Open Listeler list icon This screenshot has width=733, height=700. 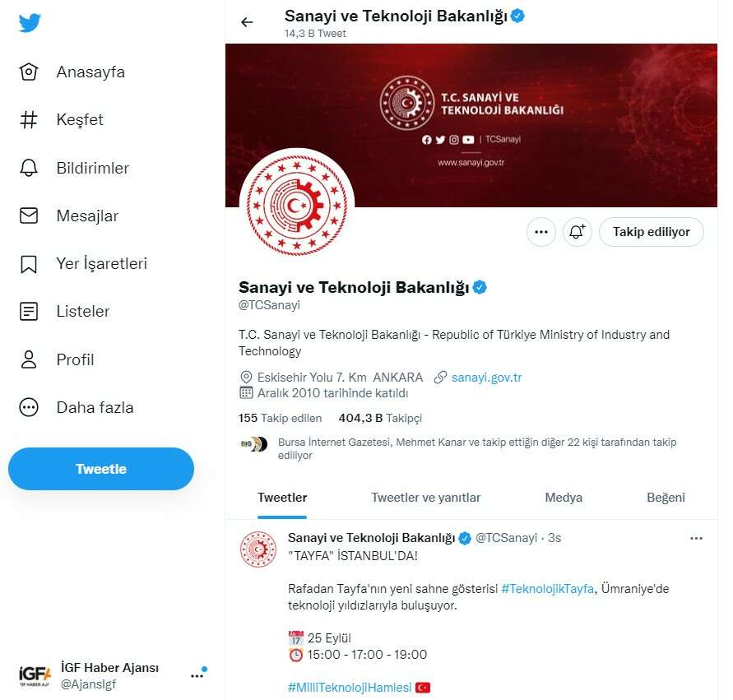[x=29, y=312]
